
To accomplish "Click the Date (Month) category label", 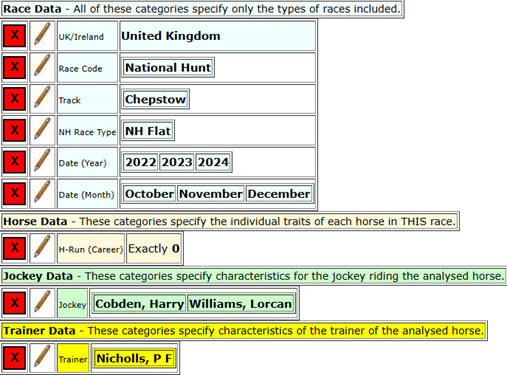I will click(x=87, y=194).
